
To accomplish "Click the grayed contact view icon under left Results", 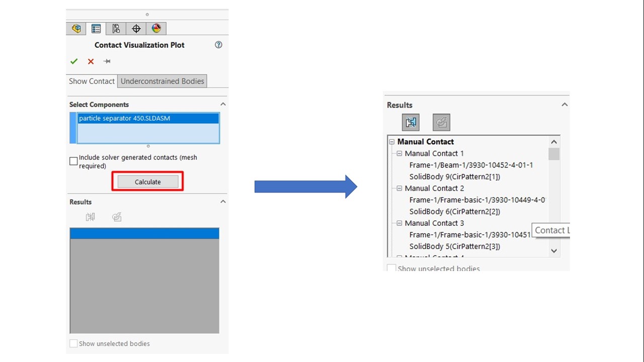I will 90,217.
